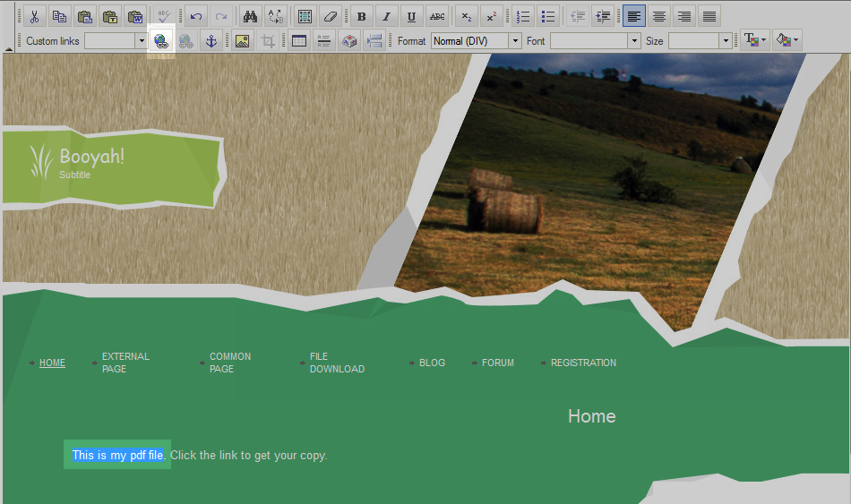
Task: Click the Paste from Word icon
Action: tap(135, 16)
